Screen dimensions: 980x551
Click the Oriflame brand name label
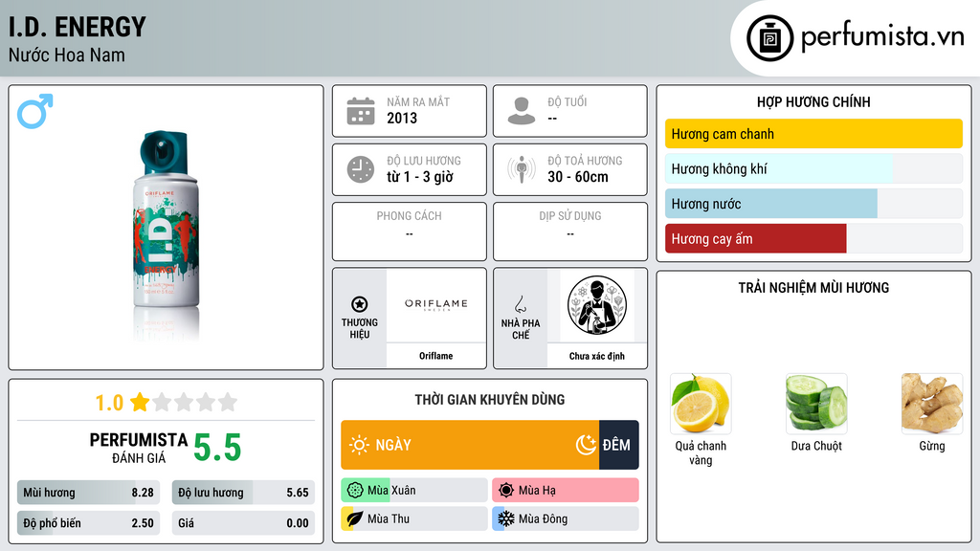coord(435,356)
